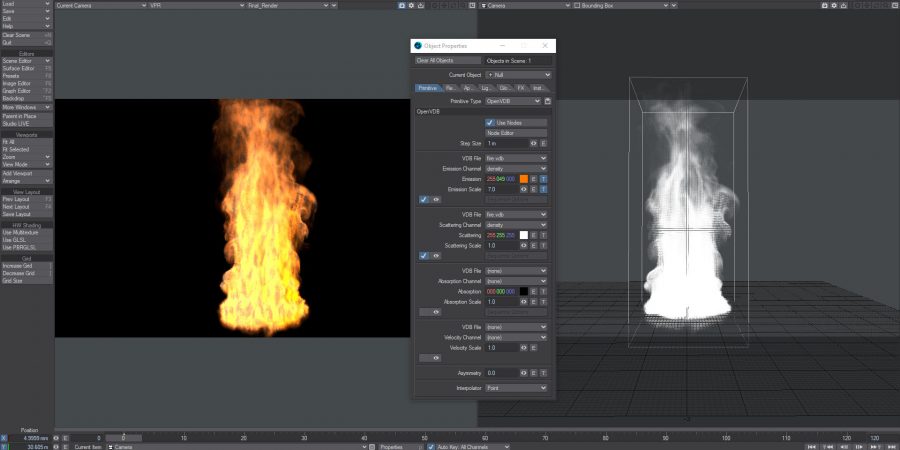The width and height of the screenshot is (900, 450).
Task: Expand the Interpolator Point dropdown
Action: point(516,388)
